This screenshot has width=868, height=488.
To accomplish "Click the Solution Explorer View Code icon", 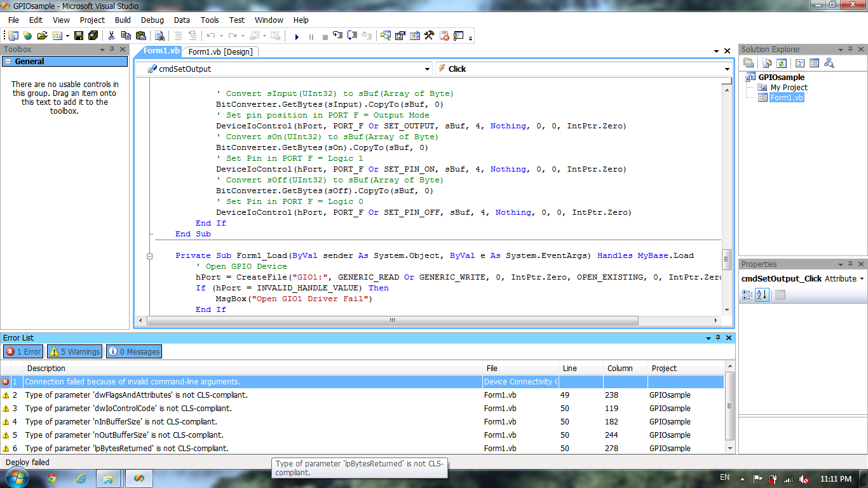I will [800, 63].
